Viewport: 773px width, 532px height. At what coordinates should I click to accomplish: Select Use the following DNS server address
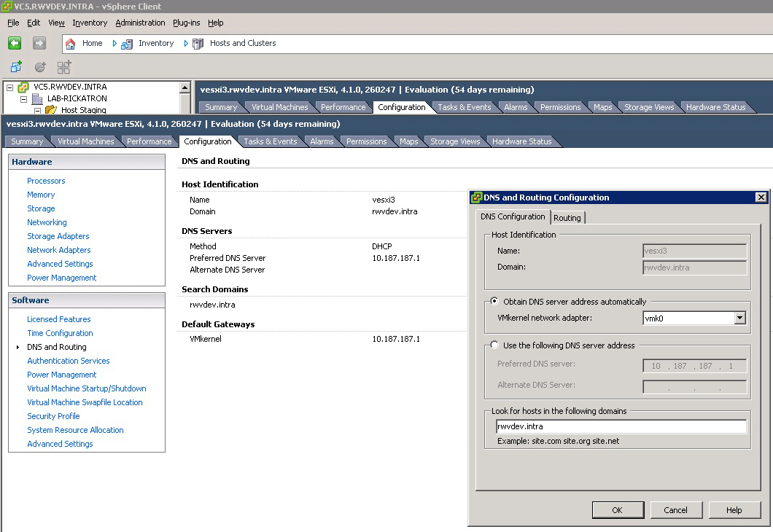(x=495, y=345)
